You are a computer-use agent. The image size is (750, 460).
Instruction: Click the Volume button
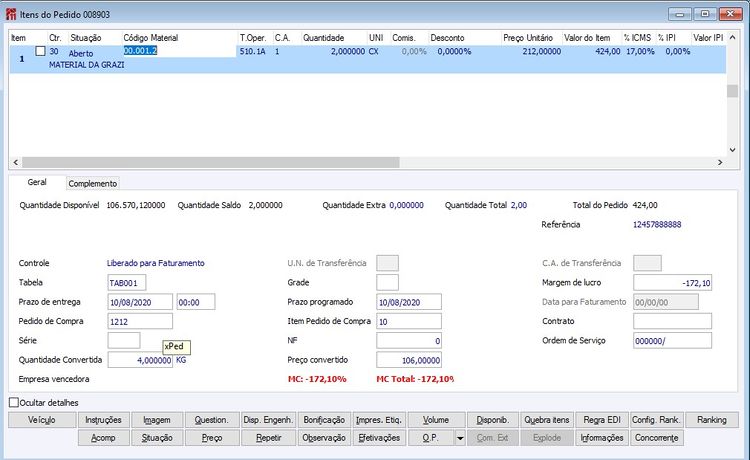[436, 420]
